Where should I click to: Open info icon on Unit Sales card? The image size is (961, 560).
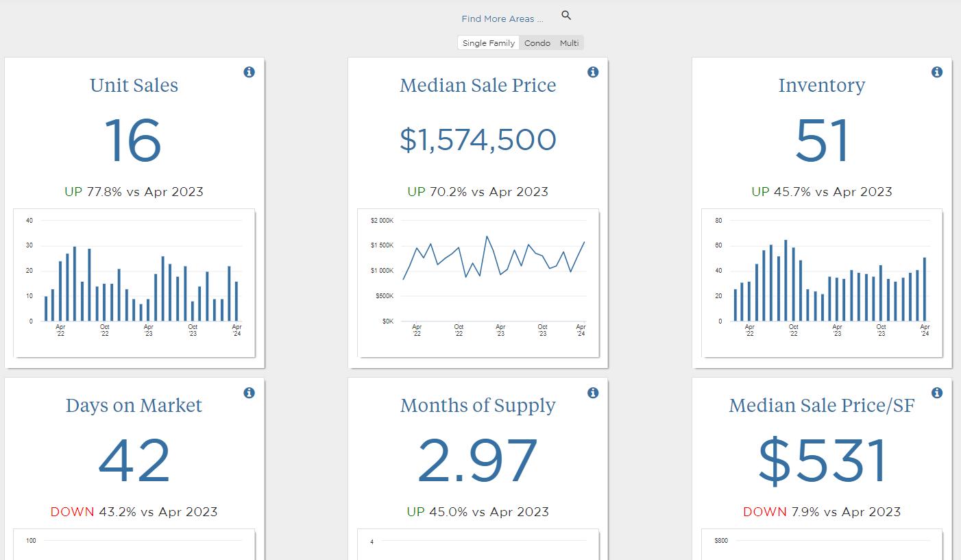point(250,72)
